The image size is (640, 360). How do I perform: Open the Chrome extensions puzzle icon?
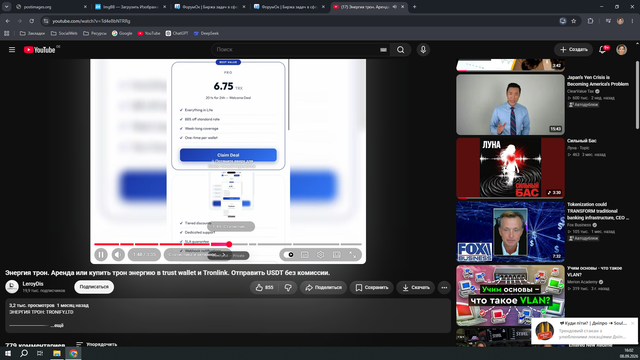(x=590, y=21)
